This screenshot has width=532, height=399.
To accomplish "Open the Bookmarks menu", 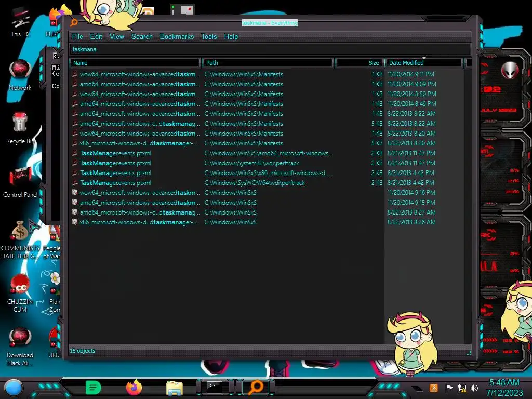I will click(177, 37).
